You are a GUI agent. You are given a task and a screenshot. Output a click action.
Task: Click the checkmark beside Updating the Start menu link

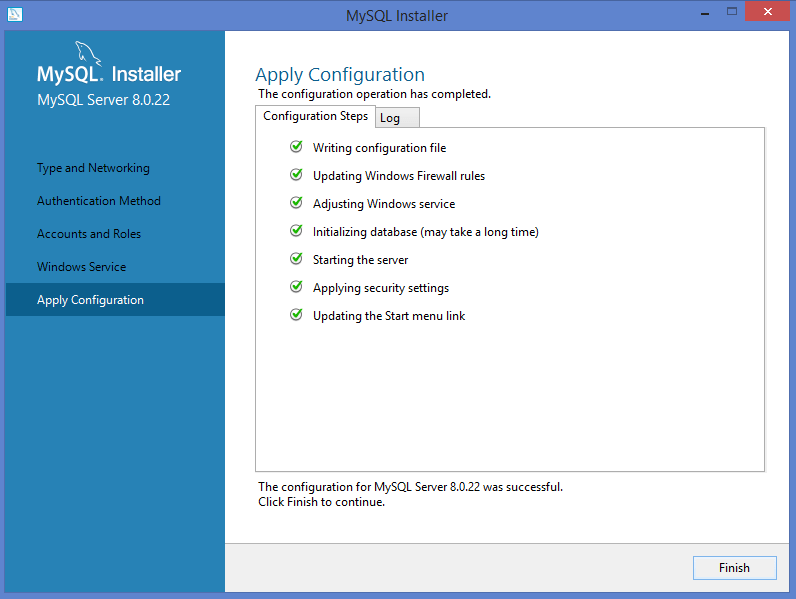pos(296,314)
